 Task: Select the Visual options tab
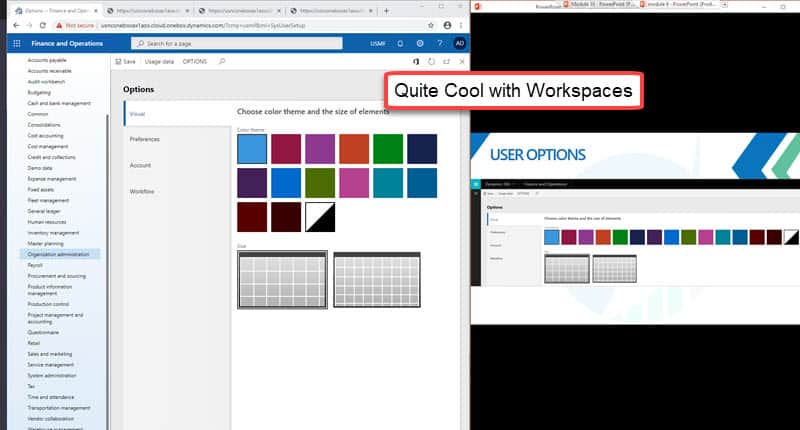(x=177, y=114)
